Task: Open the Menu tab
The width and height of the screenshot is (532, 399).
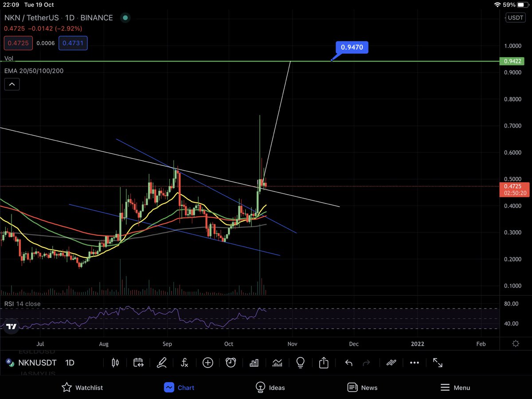Action: pos(455,387)
